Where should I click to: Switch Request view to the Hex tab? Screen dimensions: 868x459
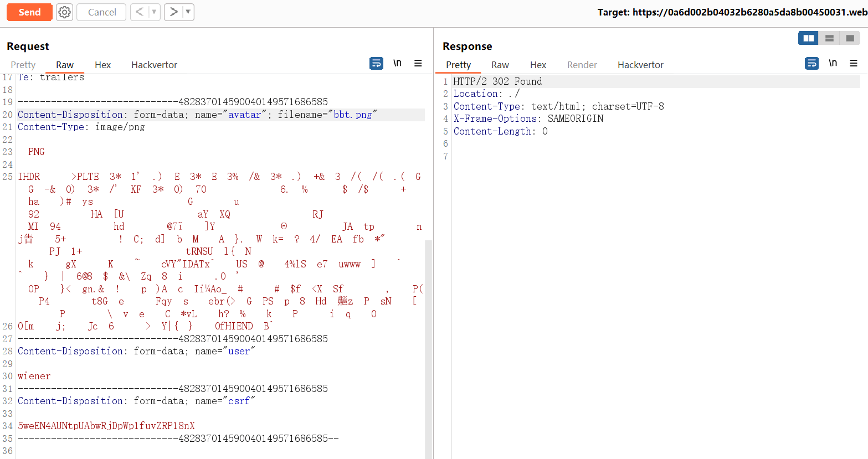(x=102, y=65)
